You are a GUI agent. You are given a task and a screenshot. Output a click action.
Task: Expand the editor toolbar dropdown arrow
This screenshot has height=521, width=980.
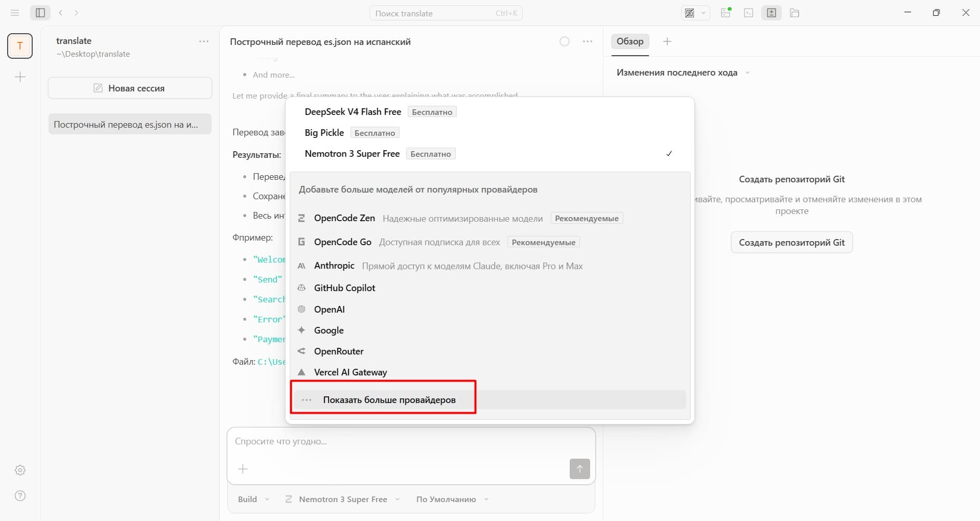coord(704,13)
